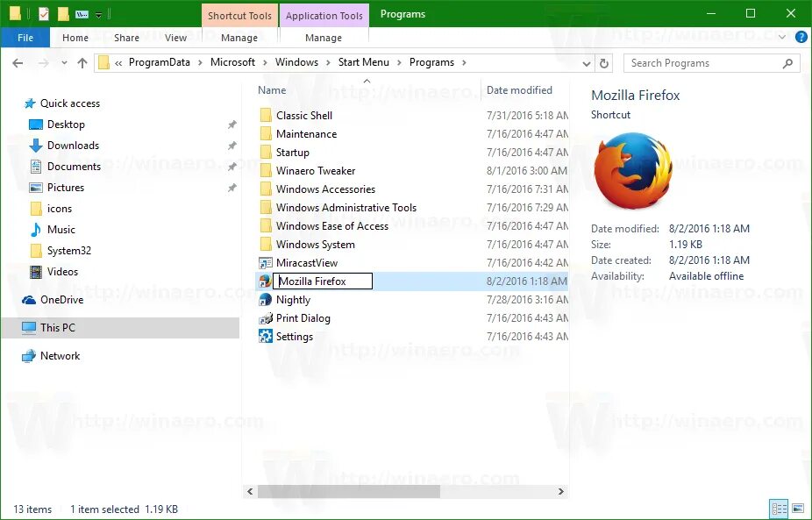Go up one folder level
The image size is (812, 520).
coord(82,63)
